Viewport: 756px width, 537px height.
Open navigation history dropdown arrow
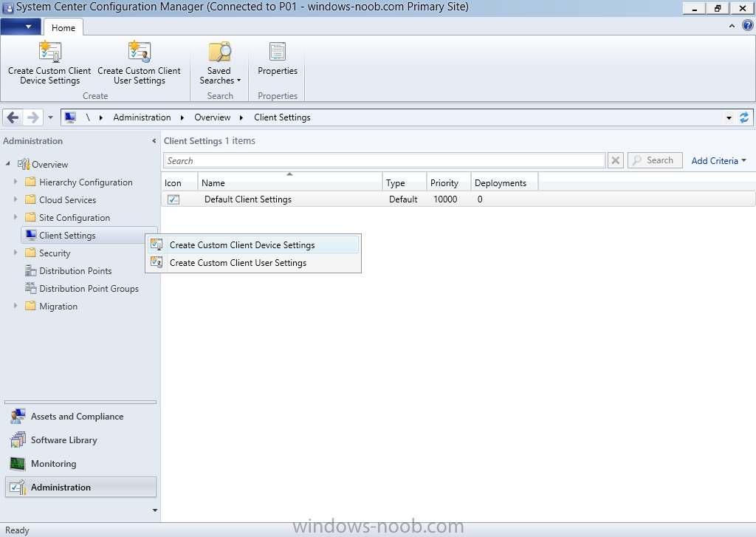click(51, 117)
